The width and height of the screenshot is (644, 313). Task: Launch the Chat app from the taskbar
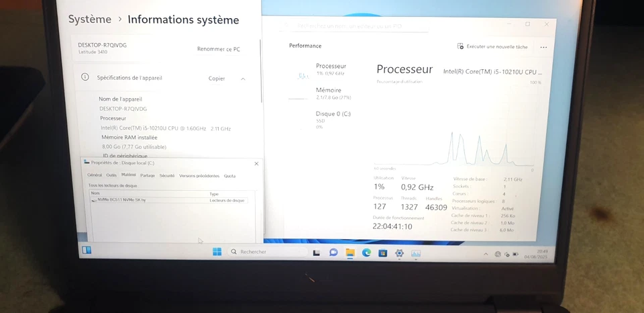pos(333,252)
